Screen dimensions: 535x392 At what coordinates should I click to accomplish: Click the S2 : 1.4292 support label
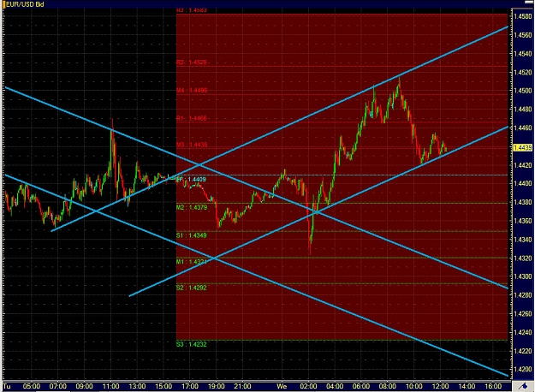coord(192,288)
